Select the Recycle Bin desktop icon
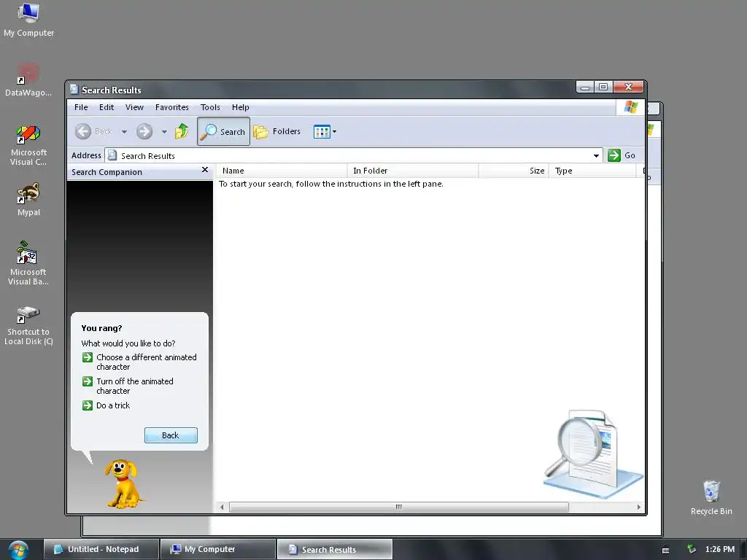Viewport: 747px width, 560px height. [x=711, y=497]
